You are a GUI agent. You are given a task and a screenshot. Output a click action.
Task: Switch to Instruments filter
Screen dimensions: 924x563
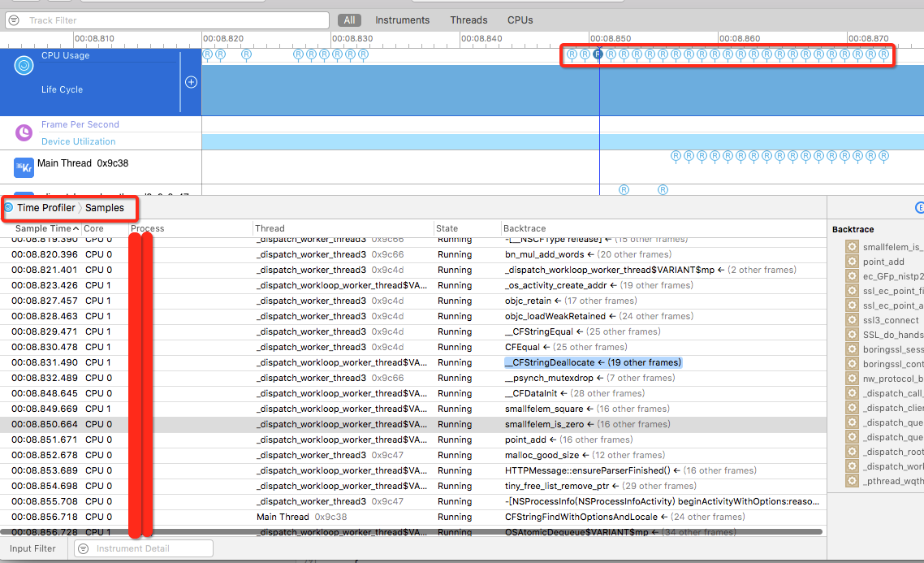[x=402, y=20]
